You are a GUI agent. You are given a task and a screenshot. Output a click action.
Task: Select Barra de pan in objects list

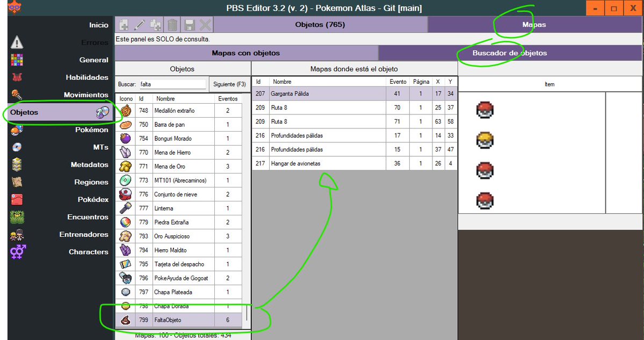[x=179, y=125]
